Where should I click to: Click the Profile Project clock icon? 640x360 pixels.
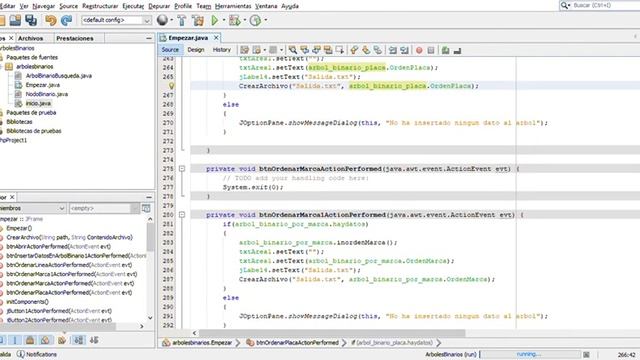tap(256, 20)
